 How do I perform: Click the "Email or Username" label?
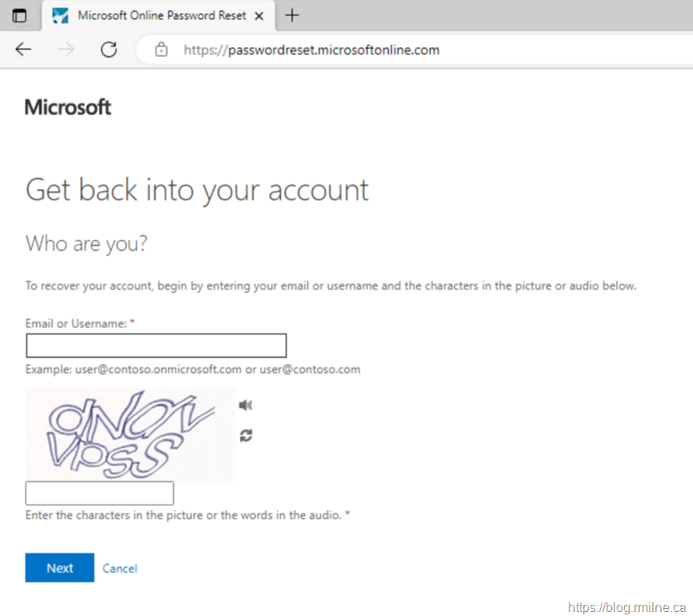click(76, 323)
